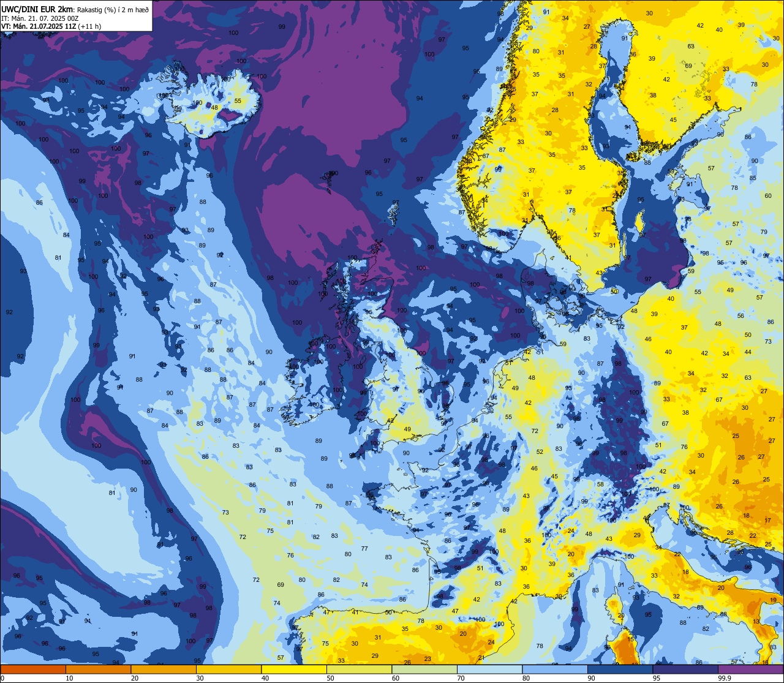The width and height of the screenshot is (784, 683).
Task: Click the 0–10% dark orange legend swatch
Action: coord(33,669)
